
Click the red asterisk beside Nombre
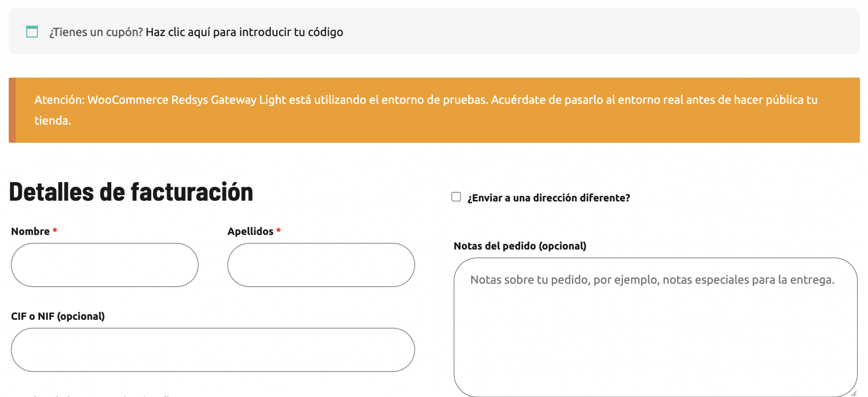pos(55,230)
